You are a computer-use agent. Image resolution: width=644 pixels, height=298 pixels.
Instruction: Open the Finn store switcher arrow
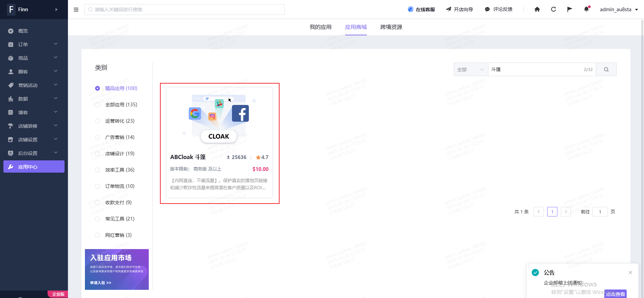(56, 10)
